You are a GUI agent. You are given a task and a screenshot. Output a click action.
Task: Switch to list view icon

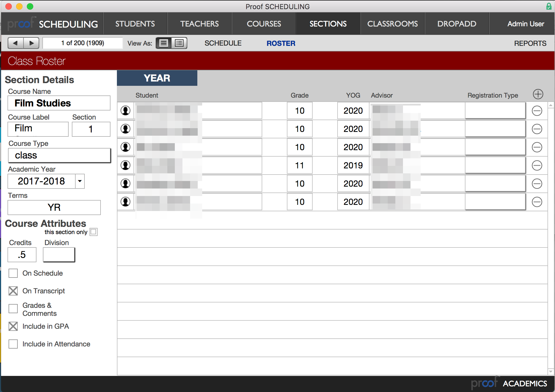179,43
